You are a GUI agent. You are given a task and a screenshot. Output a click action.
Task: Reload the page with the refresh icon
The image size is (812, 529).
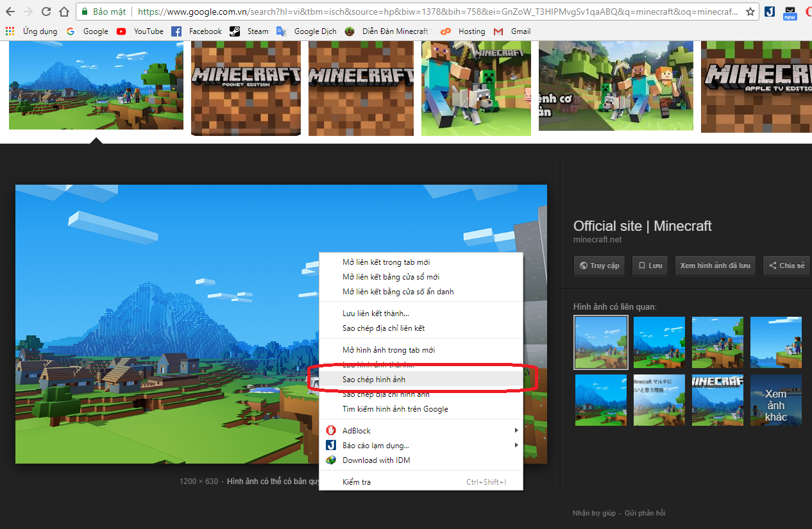click(46, 12)
